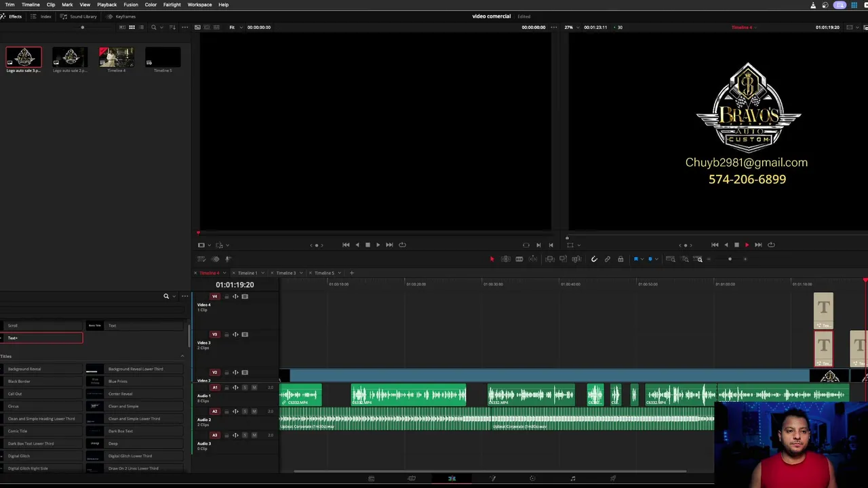868x488 pixels.
Task: Click the media pool search magnifier
Action: tap(154, 27)
